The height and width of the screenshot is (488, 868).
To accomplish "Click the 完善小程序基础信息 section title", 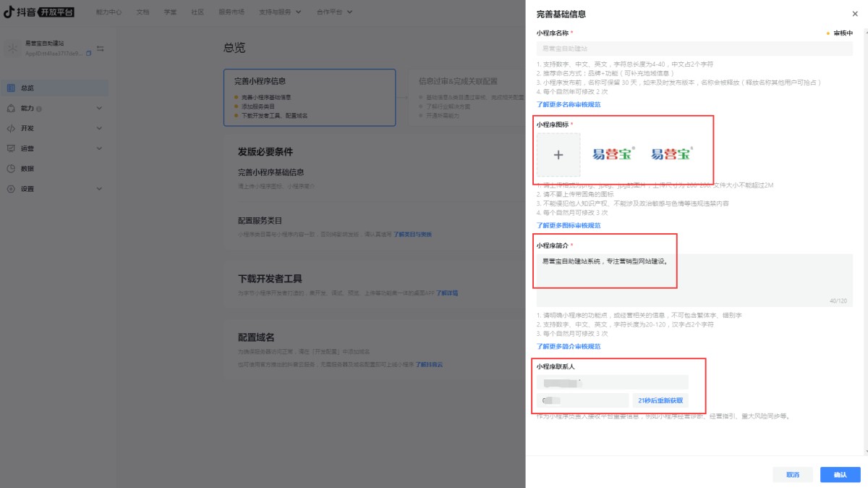I will pyautogui.click(x=271, y=172).
